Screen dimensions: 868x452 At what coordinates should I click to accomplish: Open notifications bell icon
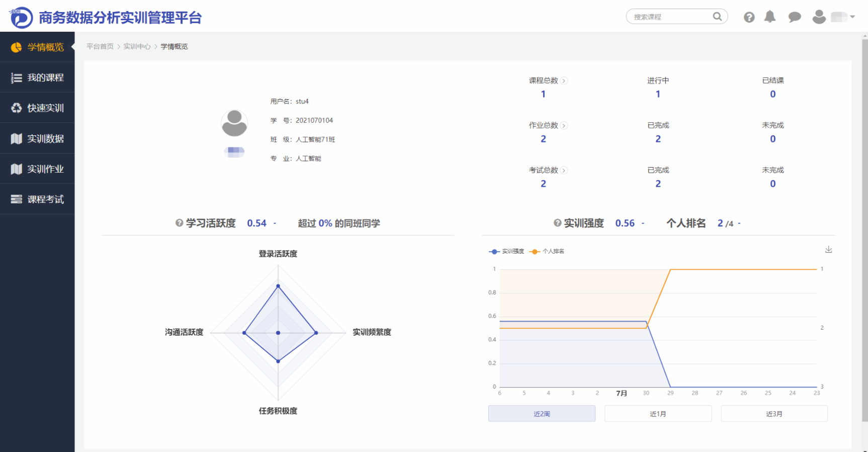pyautogui.click(x=769, y=17)
